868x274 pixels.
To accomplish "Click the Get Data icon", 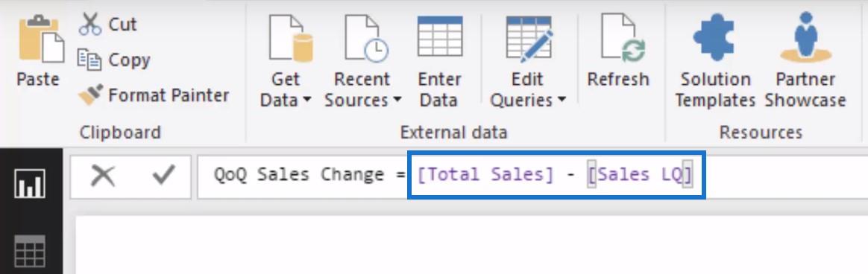I will 291,38.
